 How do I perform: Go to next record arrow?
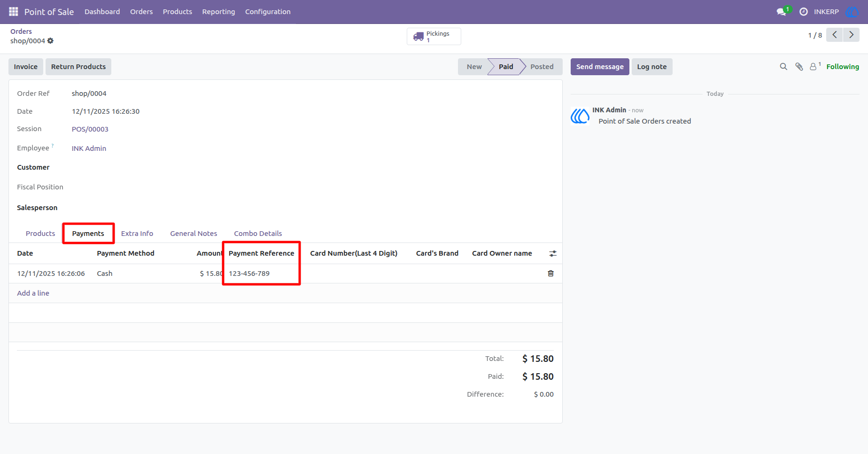point(851,35)
